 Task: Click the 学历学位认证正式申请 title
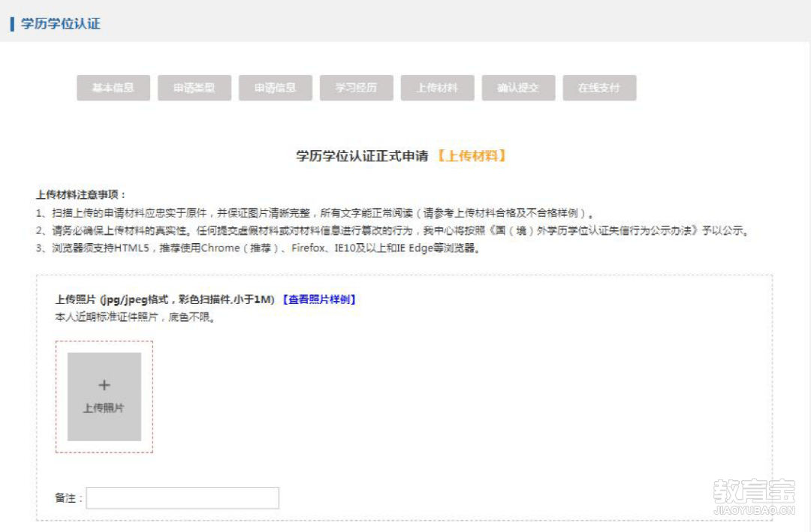coord(362,156)
